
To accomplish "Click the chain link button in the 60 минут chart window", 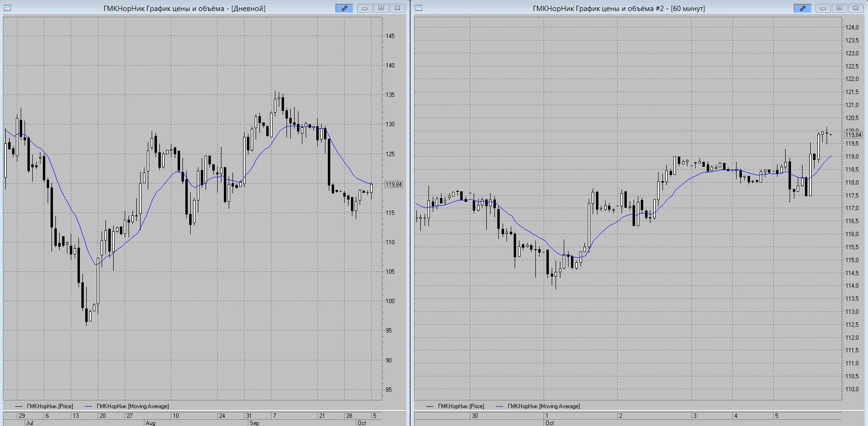I will [x=803, y=8].
